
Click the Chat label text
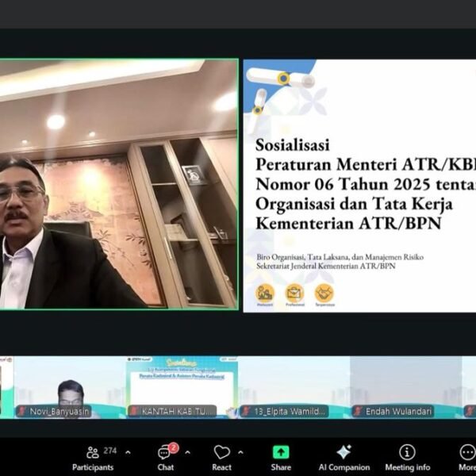(x=166, y=467)
